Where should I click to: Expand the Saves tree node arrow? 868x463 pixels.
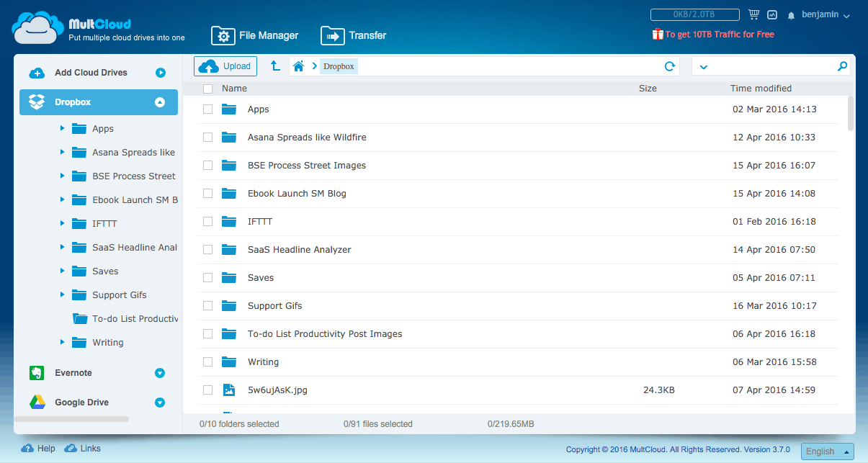63,271
